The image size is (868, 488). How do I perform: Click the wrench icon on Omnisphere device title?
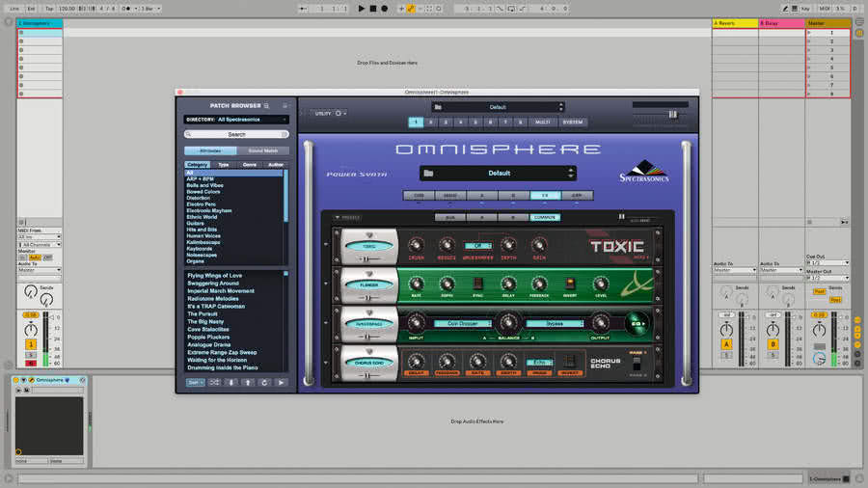point(31,380)
